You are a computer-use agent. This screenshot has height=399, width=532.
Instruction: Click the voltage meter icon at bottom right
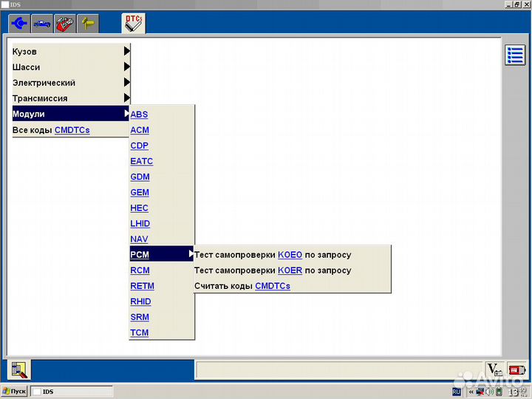(x=494, y=369)
